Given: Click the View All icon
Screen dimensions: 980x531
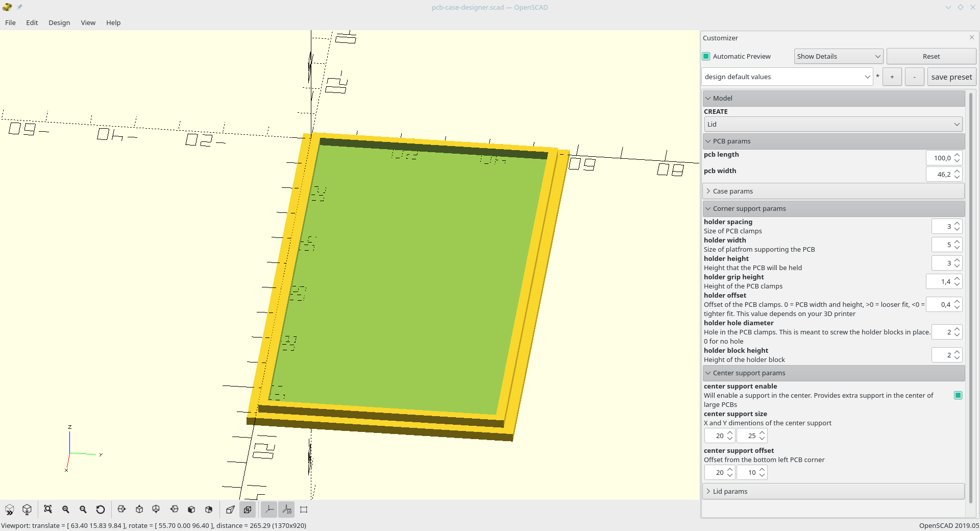Looking at the screenshot, I should click(x=48, y=510).
